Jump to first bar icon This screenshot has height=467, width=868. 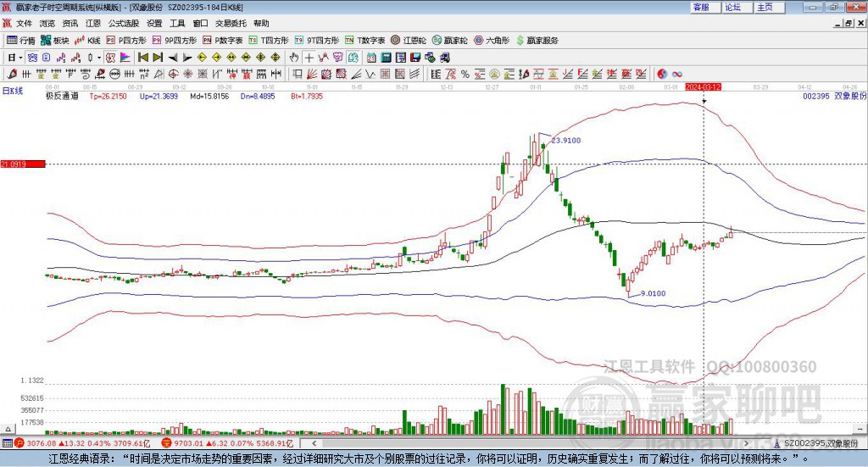pos(142,58)
